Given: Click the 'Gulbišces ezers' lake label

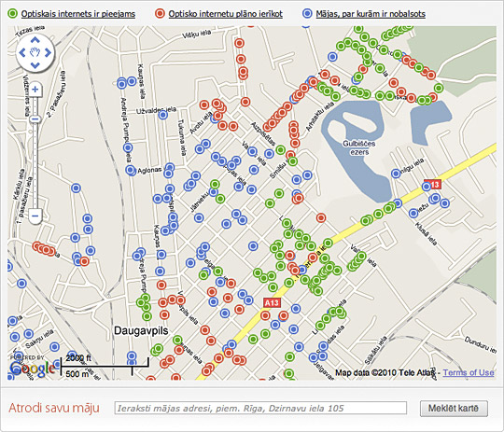Looking at the screenshot, I should pos(358,147).
